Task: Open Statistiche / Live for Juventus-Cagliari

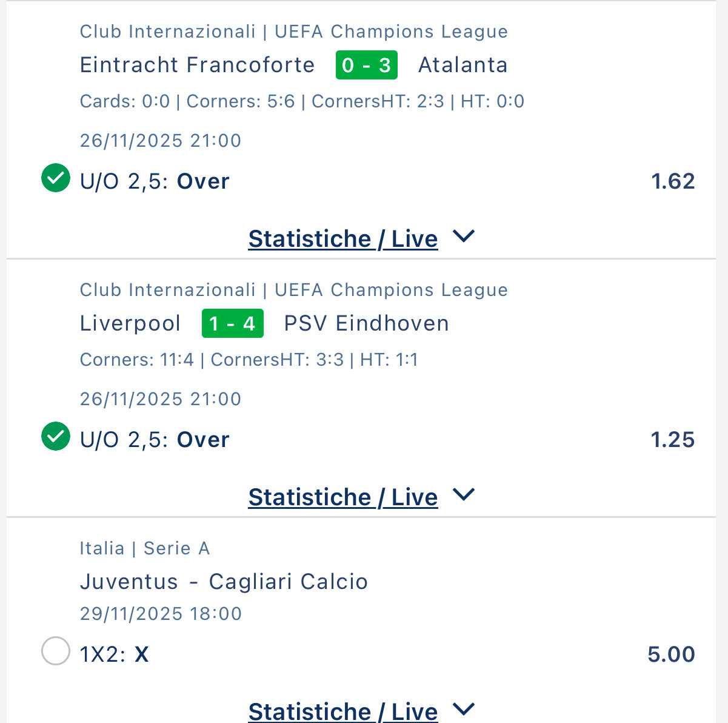Action: coord(342,711)
